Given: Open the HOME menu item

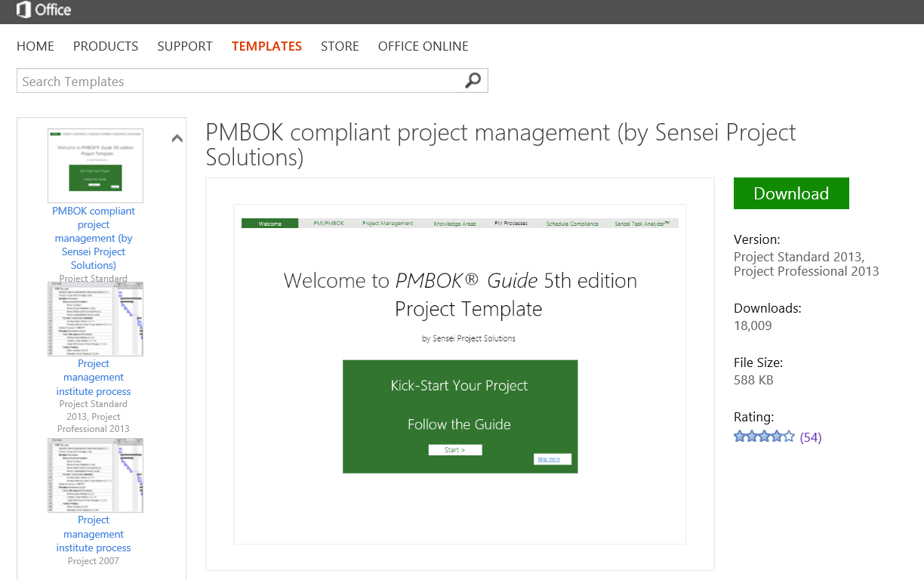Looking at the screenshot, I should point(35,46).
